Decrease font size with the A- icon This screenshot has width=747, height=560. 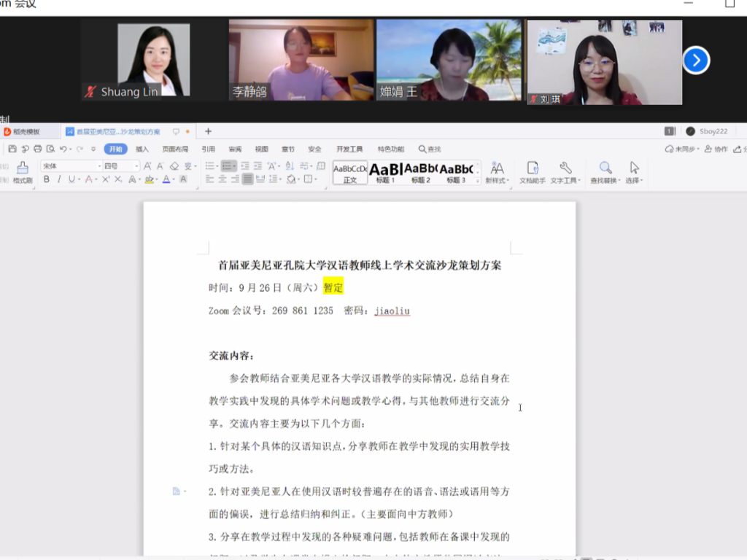[160, 166]
